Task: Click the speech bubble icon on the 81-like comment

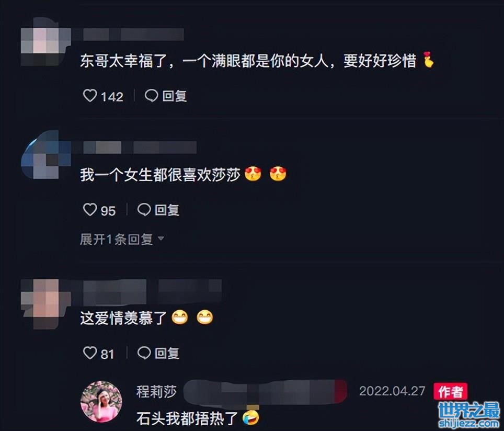Action: coord(144,353)
